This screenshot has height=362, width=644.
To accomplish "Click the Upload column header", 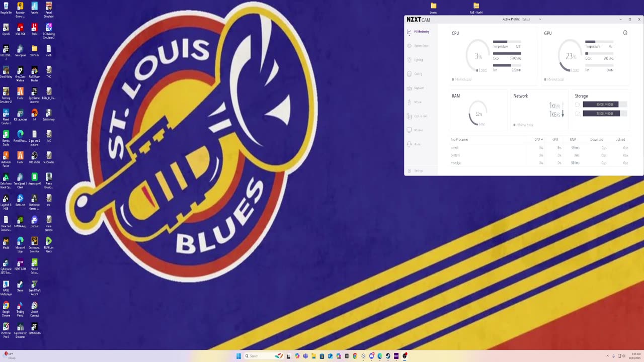I will tap(620, 139).
